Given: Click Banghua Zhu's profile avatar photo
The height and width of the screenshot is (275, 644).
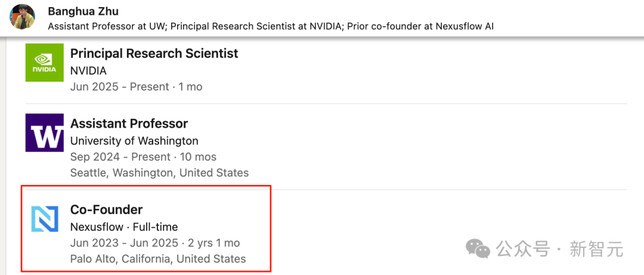Looking at the screenshot, I should pos(22,17).
